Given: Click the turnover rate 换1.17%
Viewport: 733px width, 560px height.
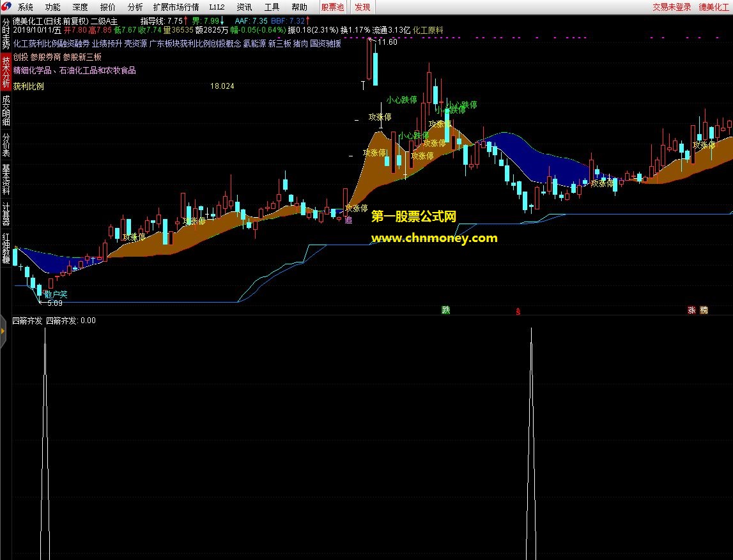Looking at the screenshot, I should (355, 31).
